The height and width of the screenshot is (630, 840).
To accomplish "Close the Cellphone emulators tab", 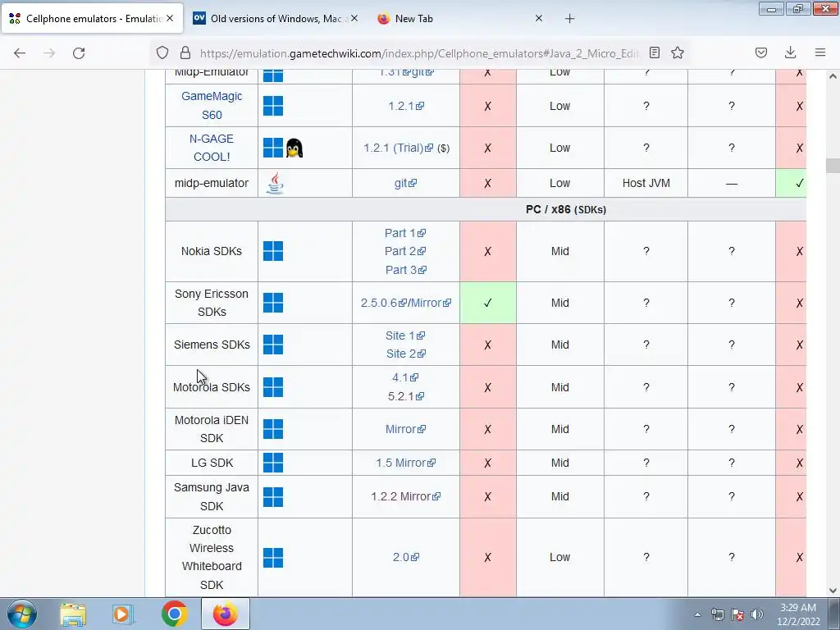I will point(170,18).
